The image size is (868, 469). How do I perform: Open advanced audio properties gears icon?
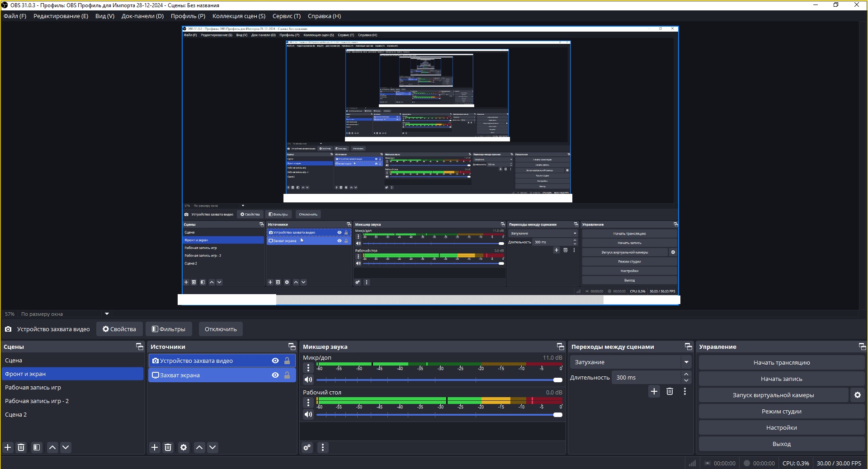307,447
